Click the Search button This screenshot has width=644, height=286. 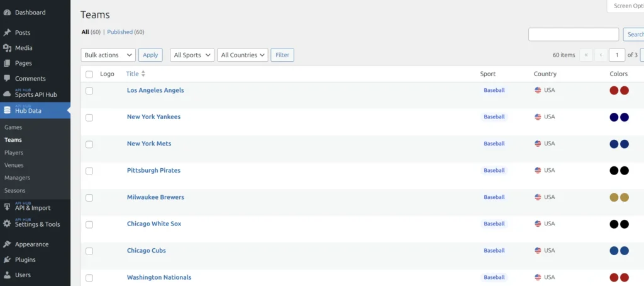click(x=633, y=35)
